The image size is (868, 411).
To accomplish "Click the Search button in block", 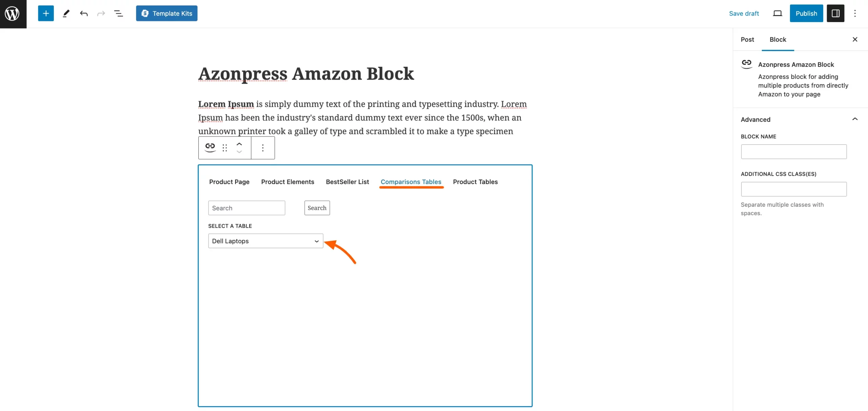I will 317,207.
